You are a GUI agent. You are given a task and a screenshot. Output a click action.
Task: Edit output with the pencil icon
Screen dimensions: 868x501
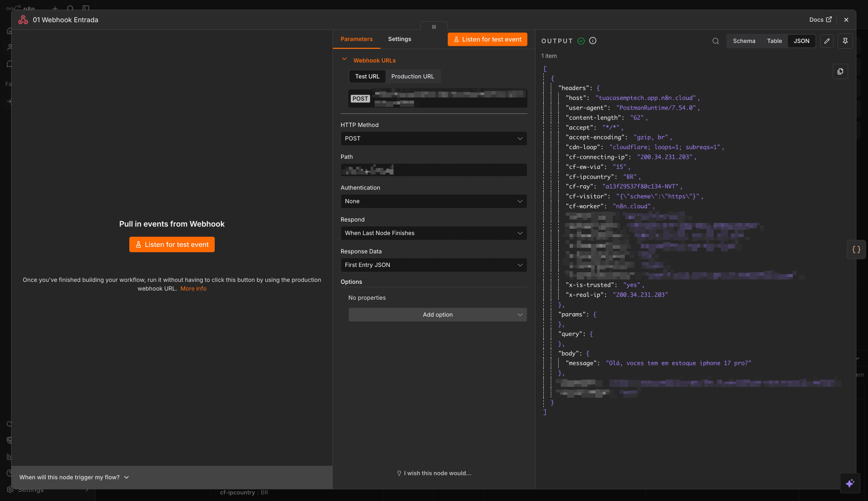pos(827,41)
